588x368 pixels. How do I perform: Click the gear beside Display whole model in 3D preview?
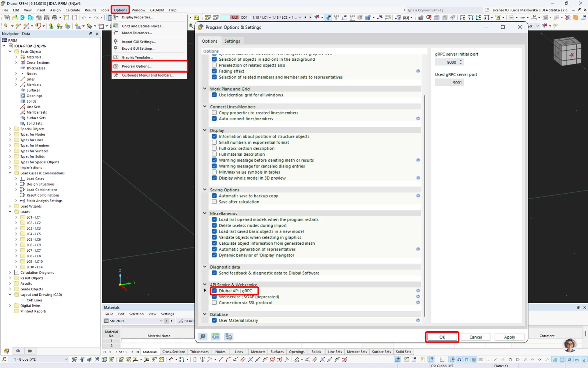[418, 178]
